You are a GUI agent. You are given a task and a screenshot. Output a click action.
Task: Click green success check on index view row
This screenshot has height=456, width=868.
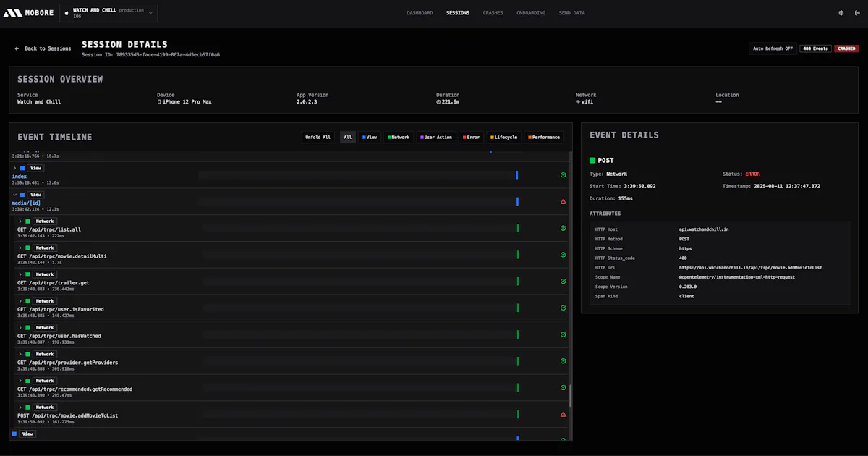pos(563,174)
